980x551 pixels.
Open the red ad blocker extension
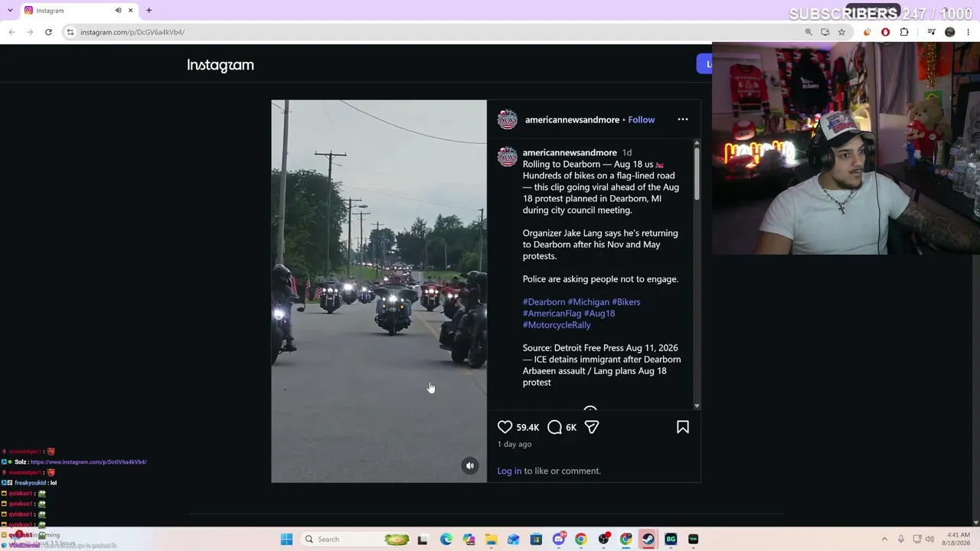coord(886,32)
